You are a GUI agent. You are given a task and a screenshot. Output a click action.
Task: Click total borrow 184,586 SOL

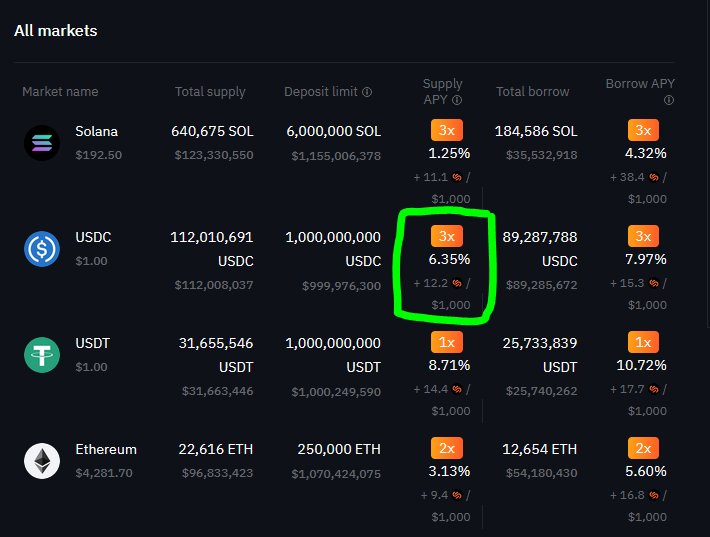[536, 131]
